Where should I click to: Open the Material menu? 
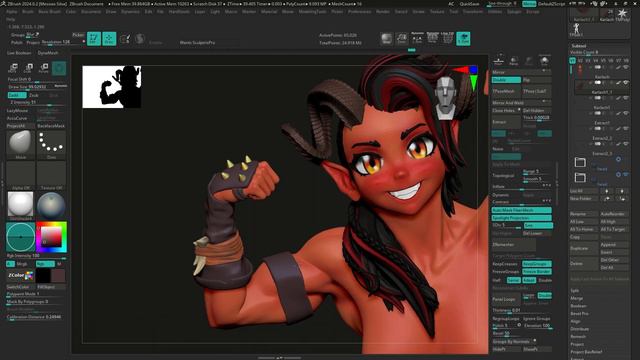click(269, 12)
